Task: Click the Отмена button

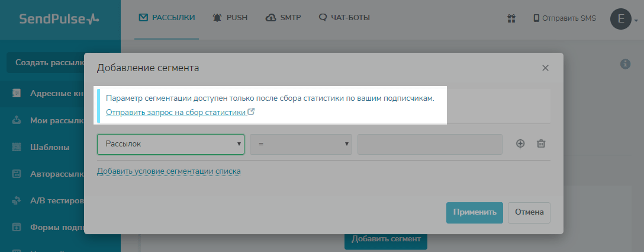Action: [529, 212]
